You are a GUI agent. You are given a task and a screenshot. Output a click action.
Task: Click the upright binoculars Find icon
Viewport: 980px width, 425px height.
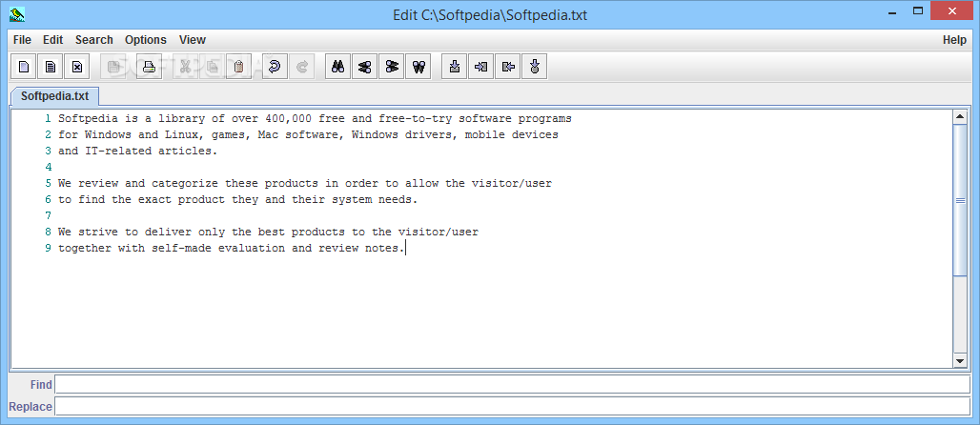(x=338, y=67)
